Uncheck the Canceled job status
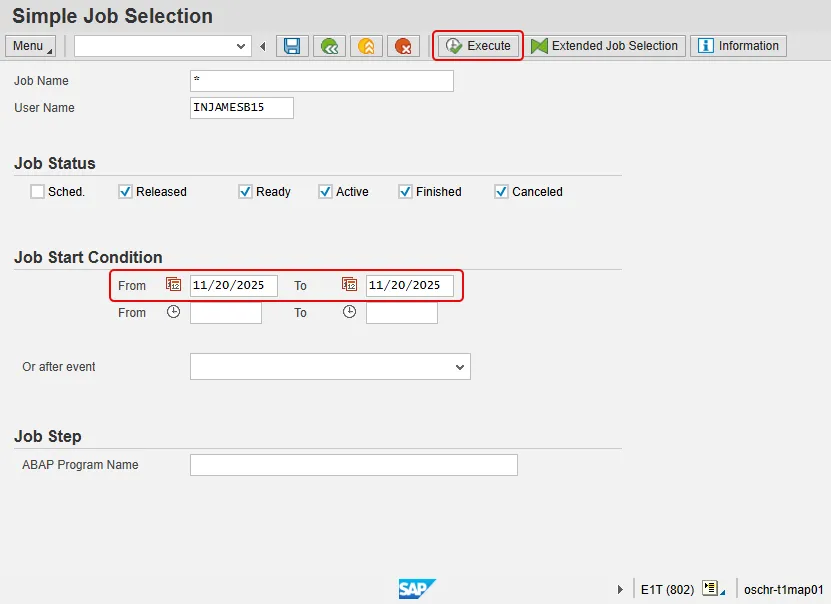831x604 pixels. point(502,192)
